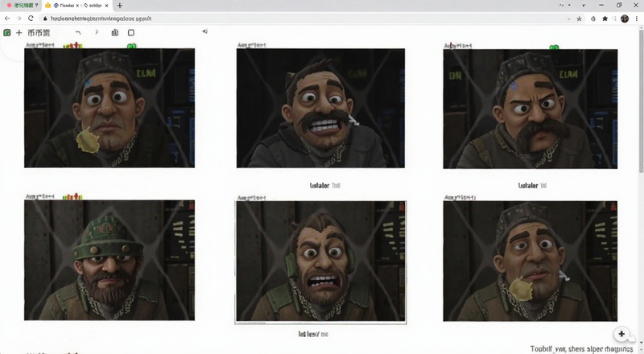Open image of screaming man wearing headphones
Screen dimensions: 644x354
tap(320, 261)
